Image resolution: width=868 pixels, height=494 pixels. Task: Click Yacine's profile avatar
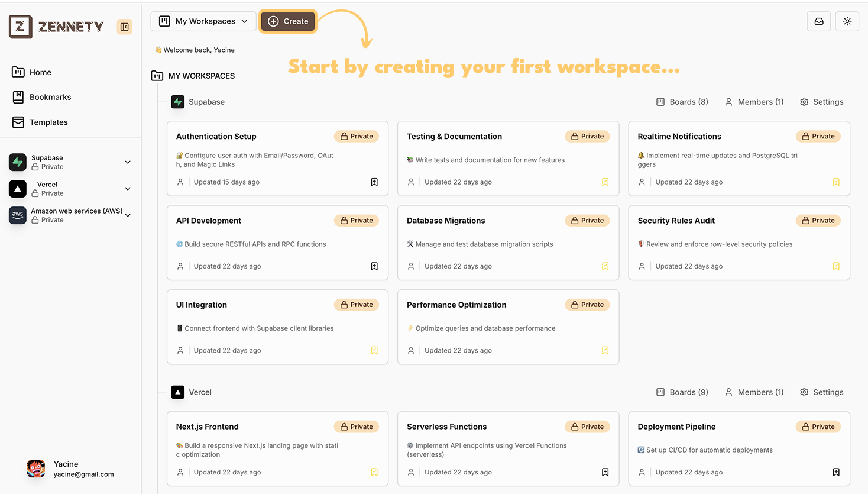(x=36, y=469)
